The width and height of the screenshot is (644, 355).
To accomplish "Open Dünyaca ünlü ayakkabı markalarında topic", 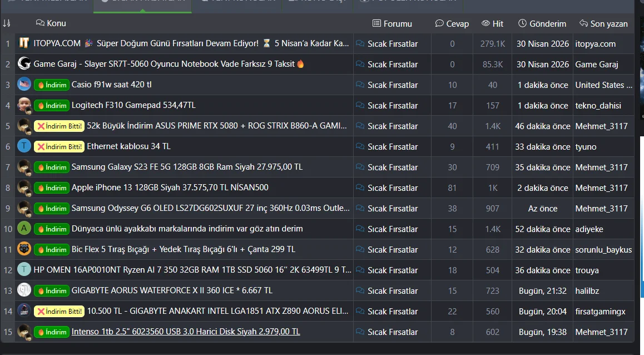I will tap(187, 229).
